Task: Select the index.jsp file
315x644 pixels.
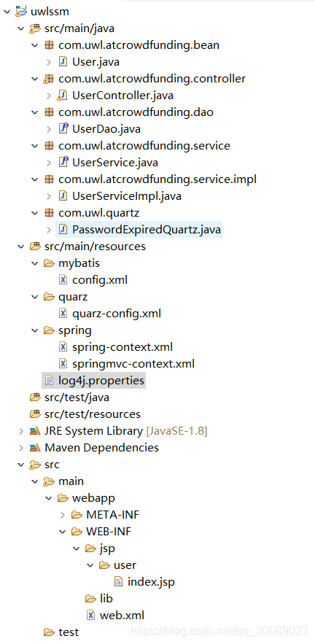Action: [x=152, y=582]
